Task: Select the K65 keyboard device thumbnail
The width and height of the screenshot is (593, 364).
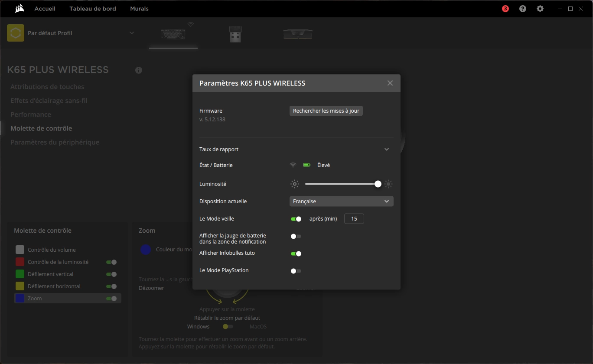Action: [173, 33]
